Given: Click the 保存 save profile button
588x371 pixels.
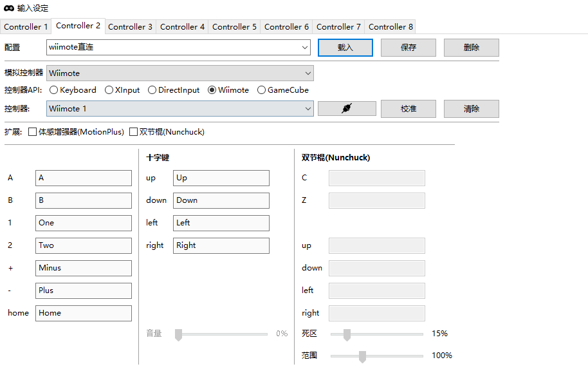Looking at the screenshot, I should coord(409,48).
